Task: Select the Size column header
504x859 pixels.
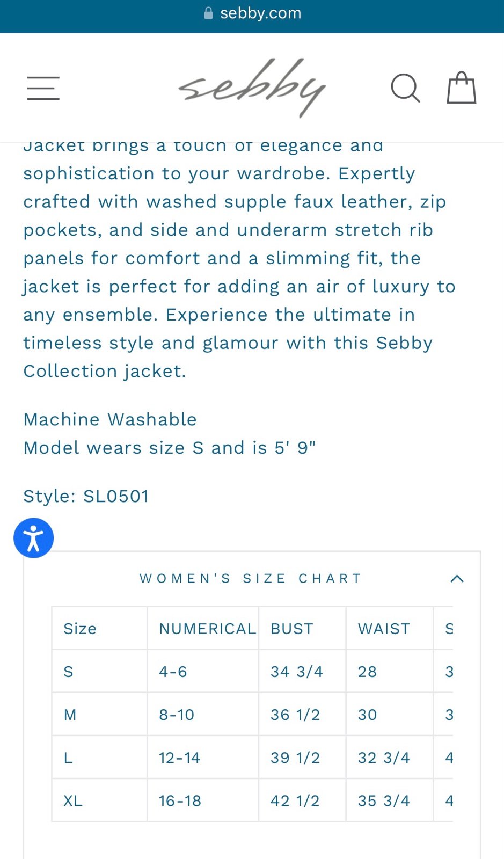Action: tap(80, 628)
